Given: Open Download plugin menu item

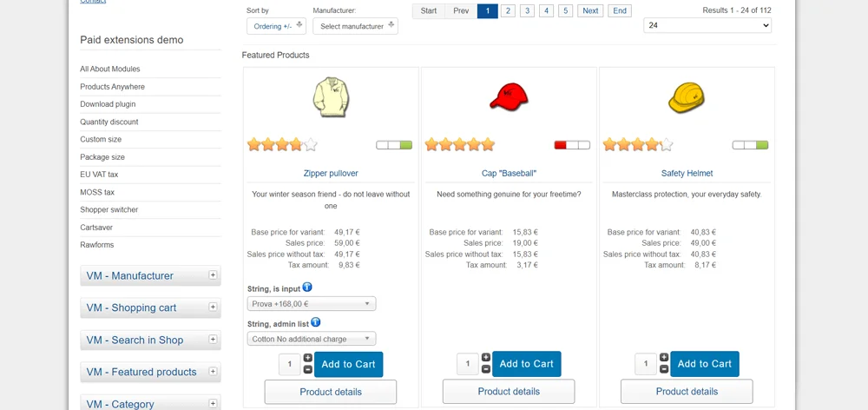Looking at the screenshot, I should pos(108,104).
